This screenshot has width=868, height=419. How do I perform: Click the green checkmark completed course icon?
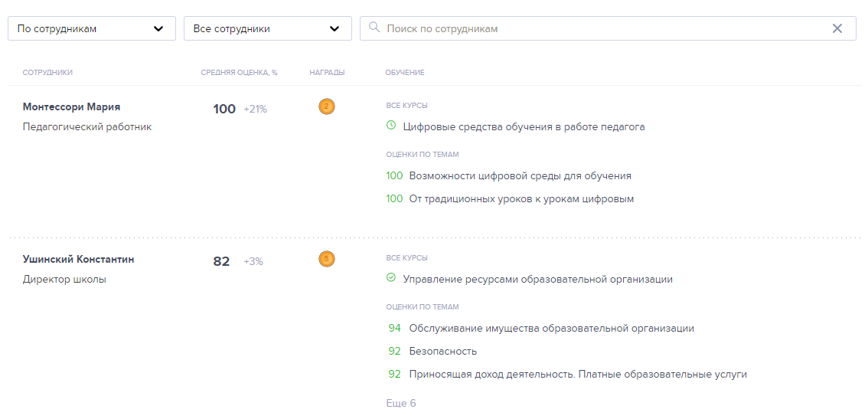pos(391,278)
